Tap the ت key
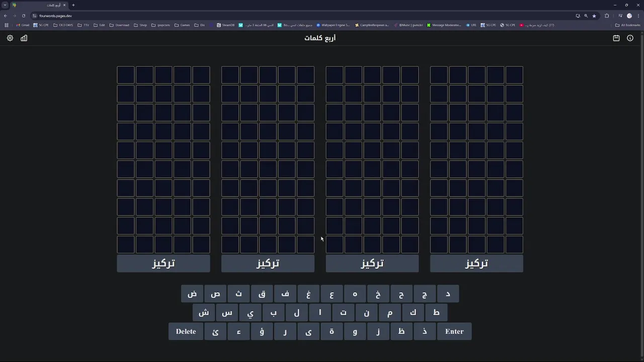The image size is (644, 362). click(343, 313)
